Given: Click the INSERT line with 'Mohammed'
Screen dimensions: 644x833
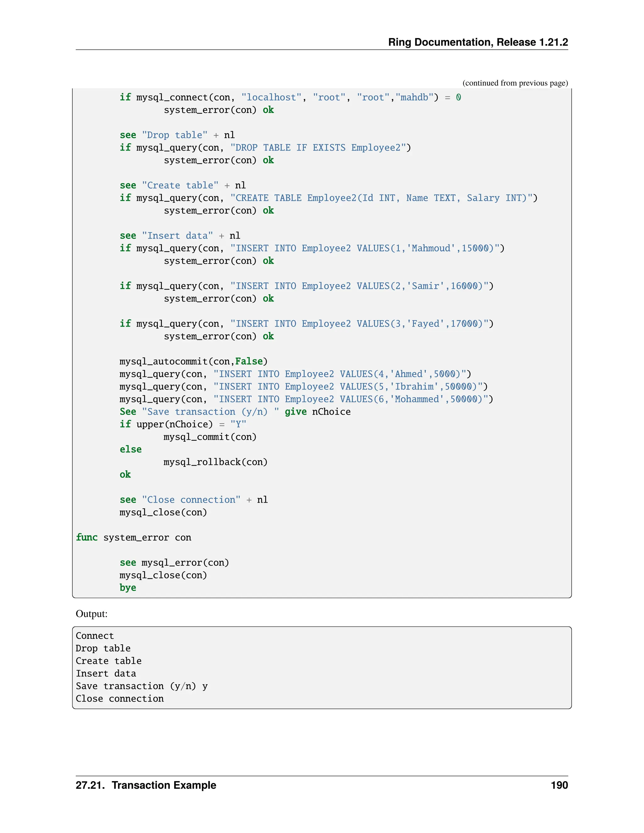Looking at the screenshot, I should [x=306, y=399].
